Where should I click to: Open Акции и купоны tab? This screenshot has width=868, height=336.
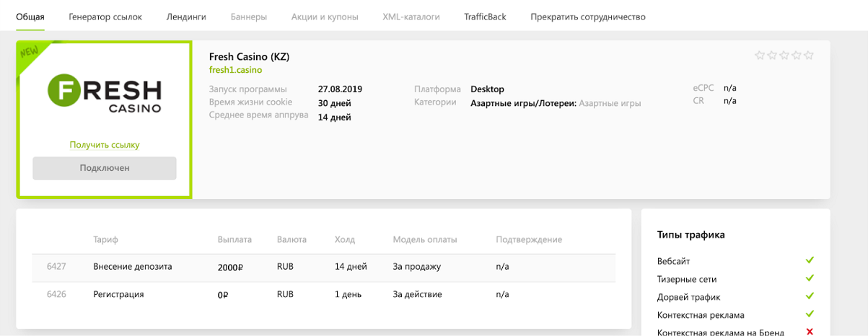point(325,17)
